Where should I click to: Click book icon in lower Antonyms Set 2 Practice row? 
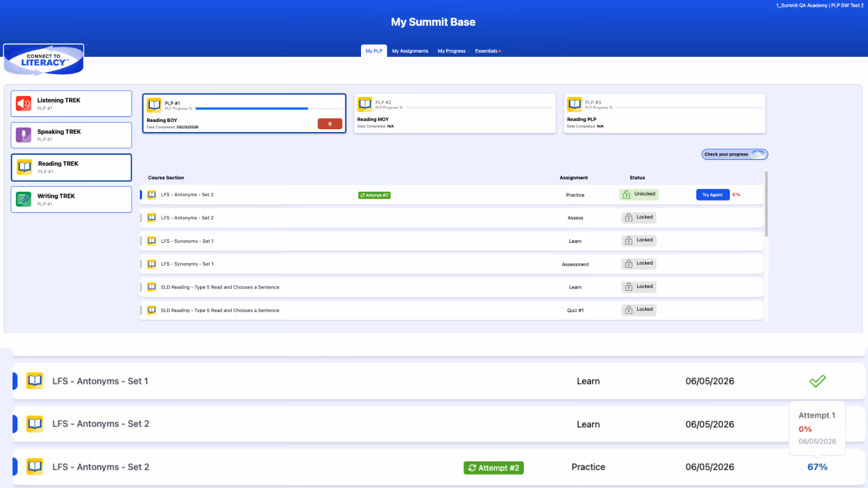tap(35, 467)
